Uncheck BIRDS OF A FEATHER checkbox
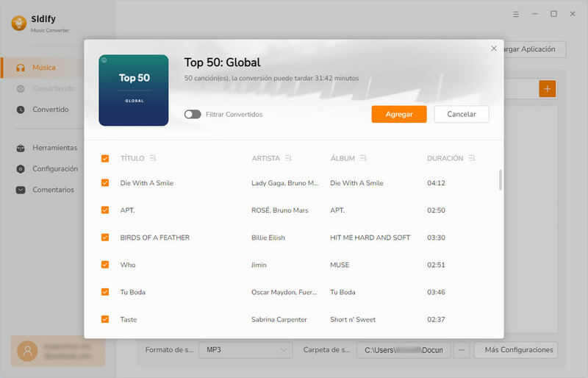 tap(105, 238)
